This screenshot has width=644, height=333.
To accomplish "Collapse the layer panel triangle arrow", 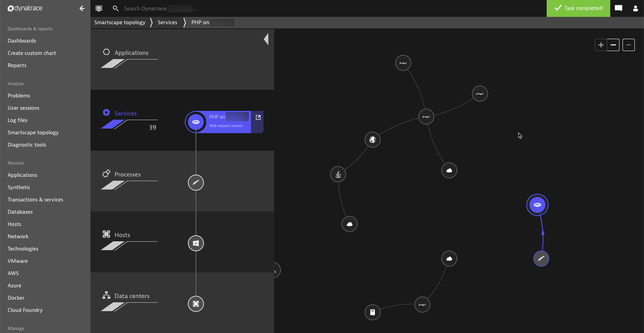I will 266,39.
